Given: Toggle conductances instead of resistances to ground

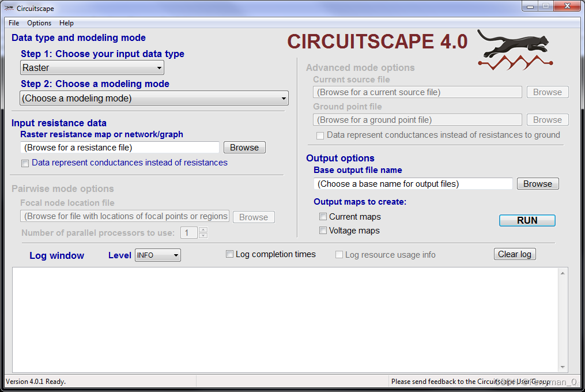Looking at the screenshot, I should tap(320, 135).
